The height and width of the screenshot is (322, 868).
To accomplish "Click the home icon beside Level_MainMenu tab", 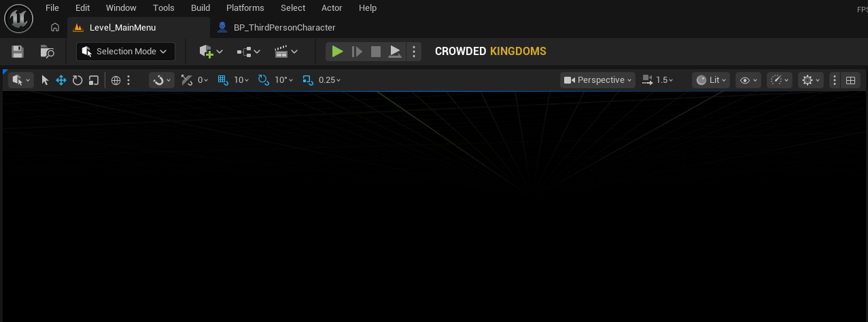I will (x=55, y=28).
